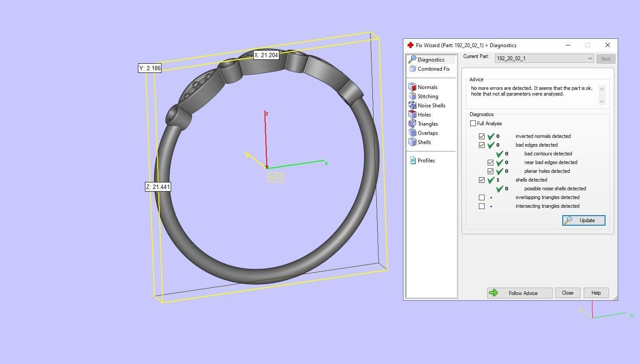Open the Profiles page icon
This screenshot has width=640, height=364.
413,161
